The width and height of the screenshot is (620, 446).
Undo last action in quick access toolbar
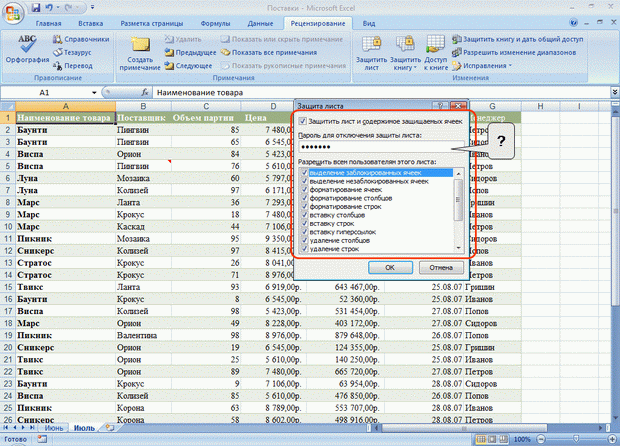tap(49, 8)
